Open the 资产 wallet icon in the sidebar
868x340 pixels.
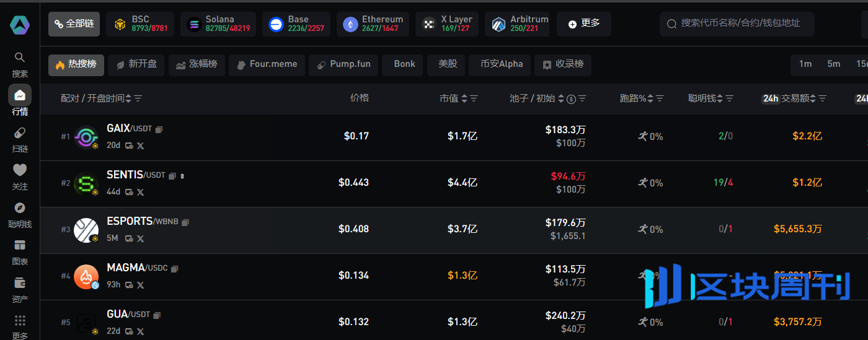tap(20, 284)
